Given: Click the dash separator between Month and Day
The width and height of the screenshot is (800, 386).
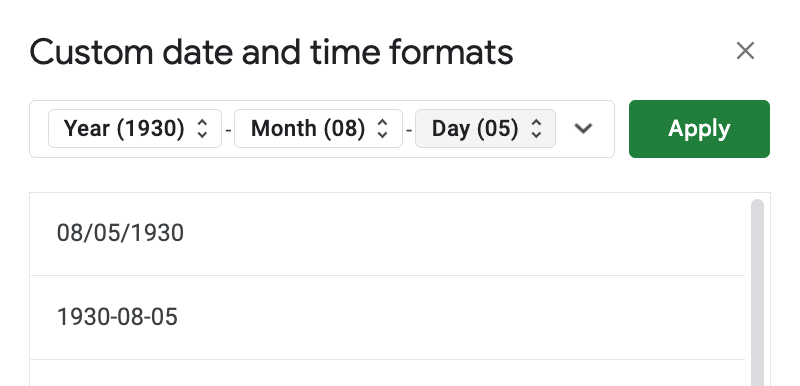Looking at the screenshot, I should point(409,130).
